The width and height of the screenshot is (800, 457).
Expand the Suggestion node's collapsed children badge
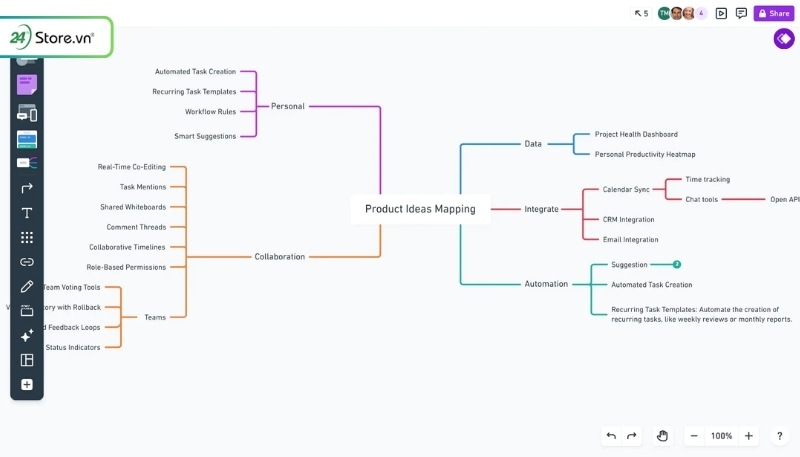[677, 265]
